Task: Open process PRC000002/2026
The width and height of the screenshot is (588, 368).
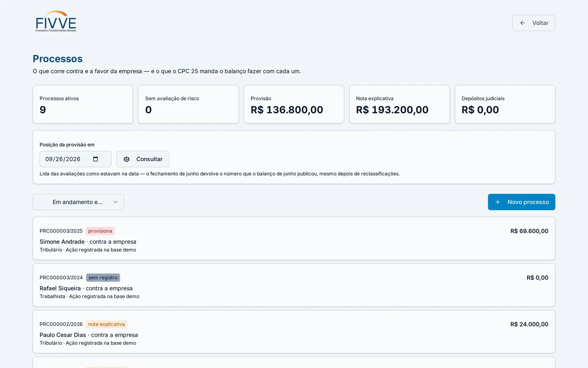Action: pyautogui.click(x=61, y=324)
